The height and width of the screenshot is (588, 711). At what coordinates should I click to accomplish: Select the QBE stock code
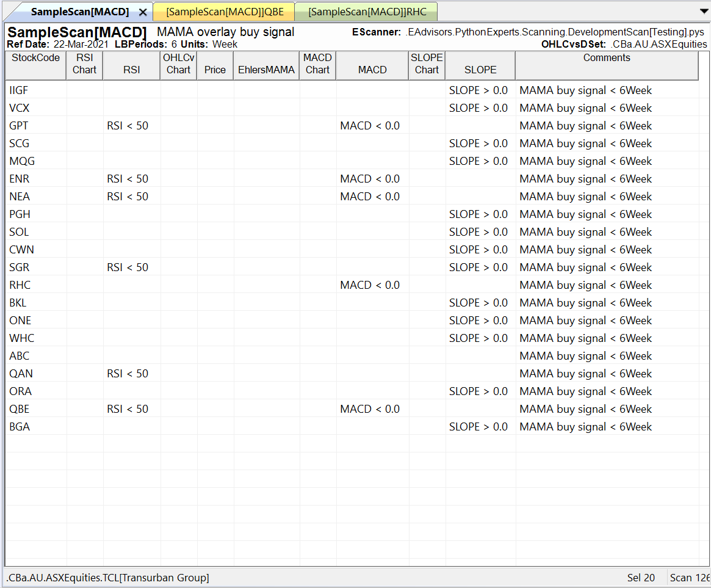[19, 408]
